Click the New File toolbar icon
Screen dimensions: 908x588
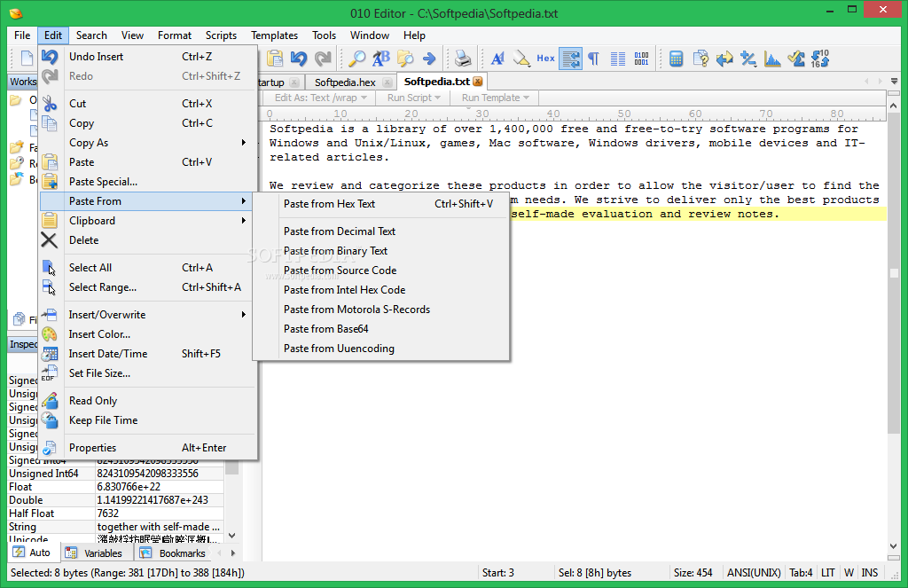tap(27, 59)
